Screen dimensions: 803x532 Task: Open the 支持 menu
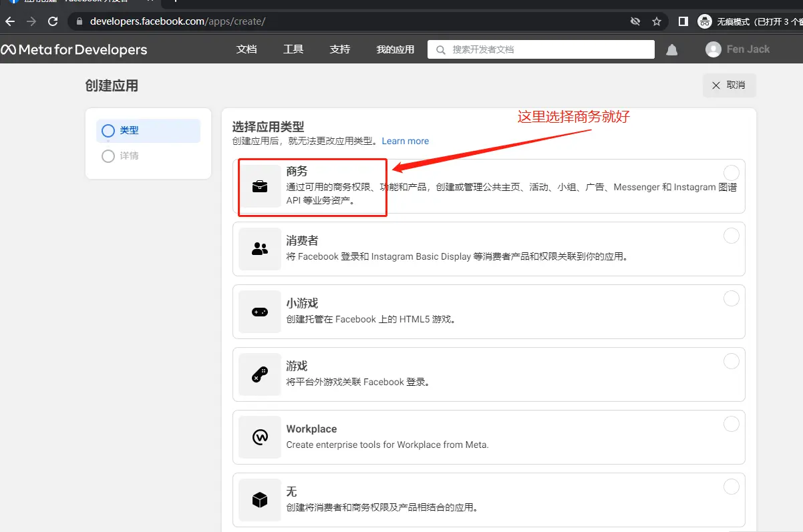340,49
